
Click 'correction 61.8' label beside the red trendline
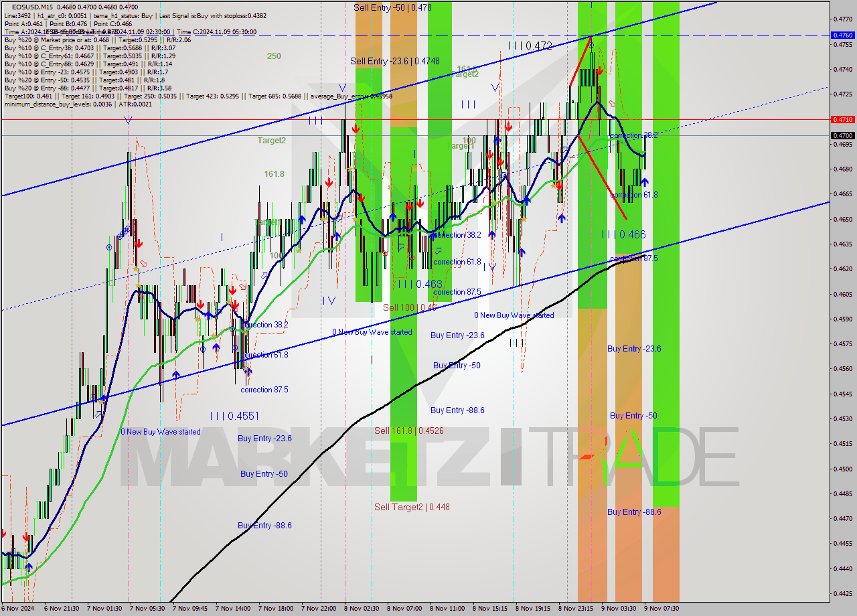pos(633,195)
